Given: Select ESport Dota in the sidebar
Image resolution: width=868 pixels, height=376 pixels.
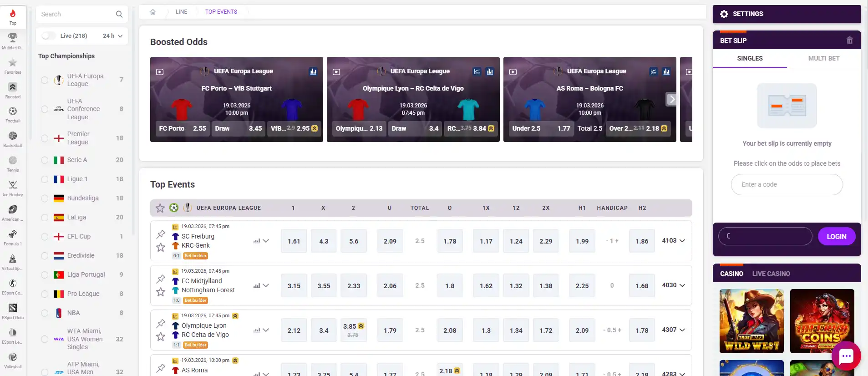Looking at the screenshot, I should click(x=13, y=311).
